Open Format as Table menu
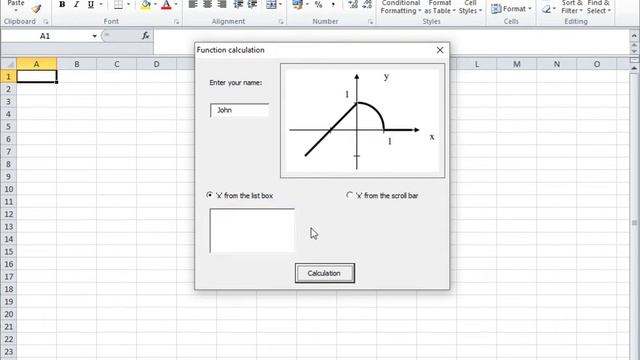The width and height of the screenshot is (640, 360). (440, 7)
